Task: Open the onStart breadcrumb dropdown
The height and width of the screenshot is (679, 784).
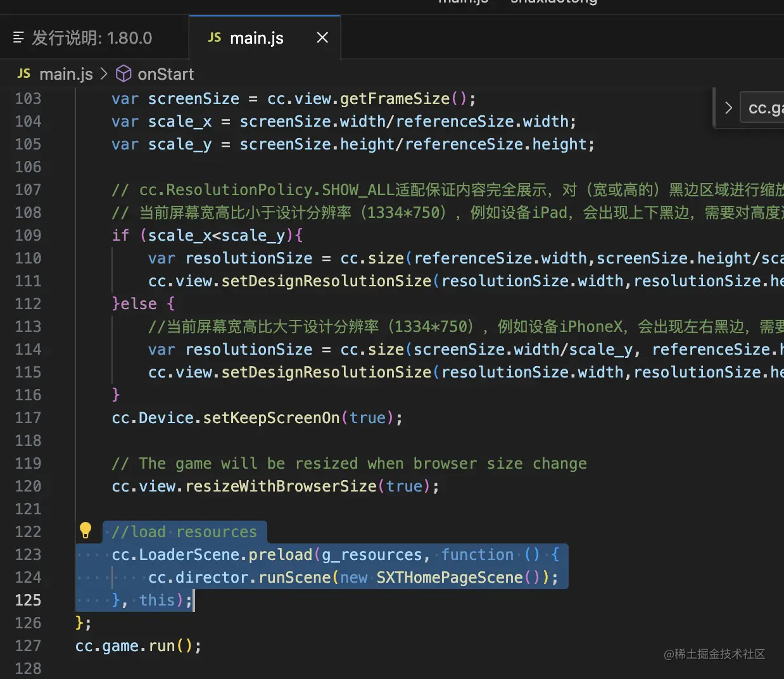Action: (166, 73)
